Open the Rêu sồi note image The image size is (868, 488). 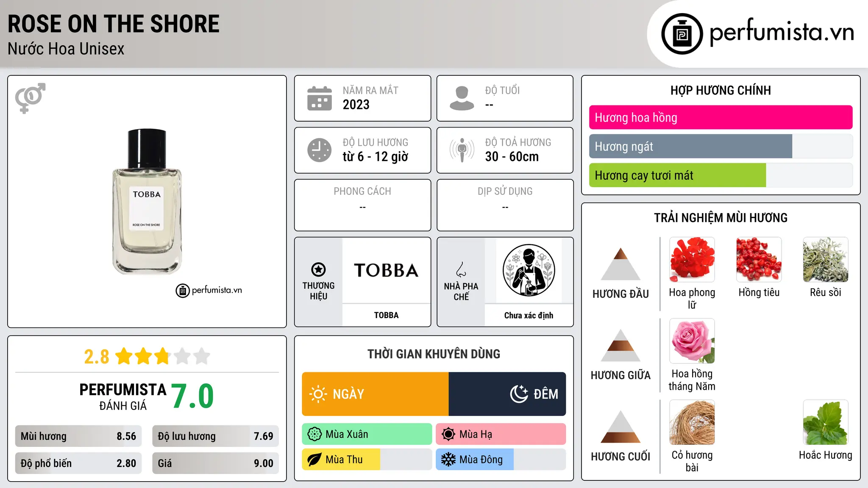pyautogui.click(x=826, y=260)
